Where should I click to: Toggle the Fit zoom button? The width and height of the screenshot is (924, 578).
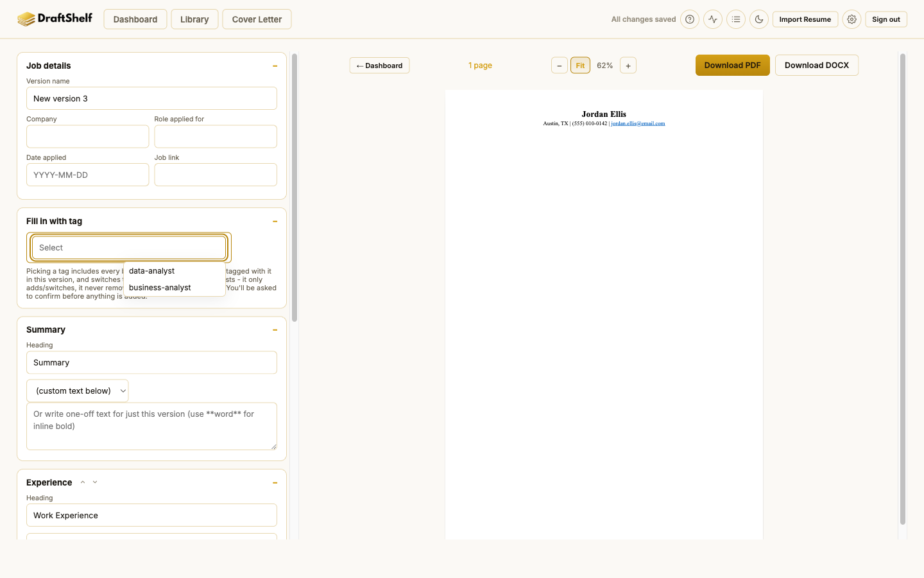580,66
